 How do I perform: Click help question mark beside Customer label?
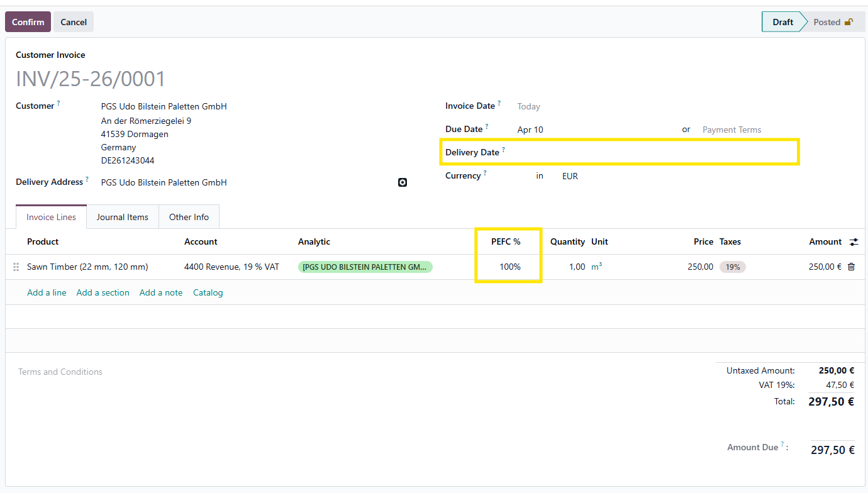58,103
